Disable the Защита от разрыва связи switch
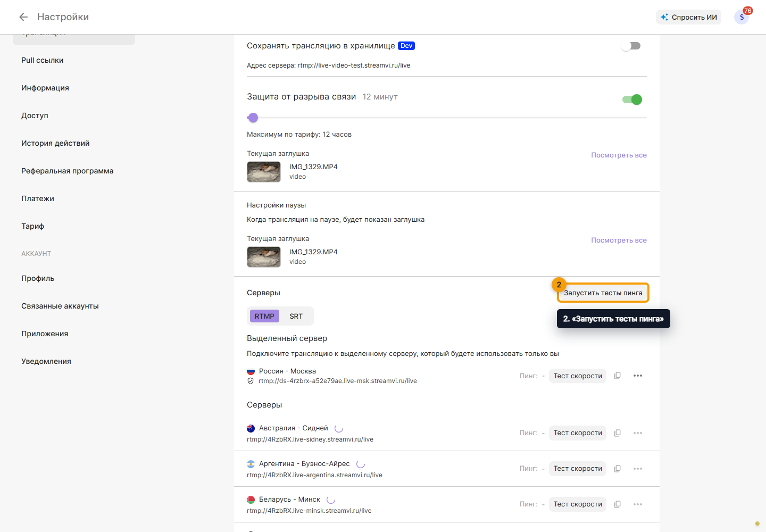This screenshot has height=532, width=766. pyautogui.click(x=632, y=99)
